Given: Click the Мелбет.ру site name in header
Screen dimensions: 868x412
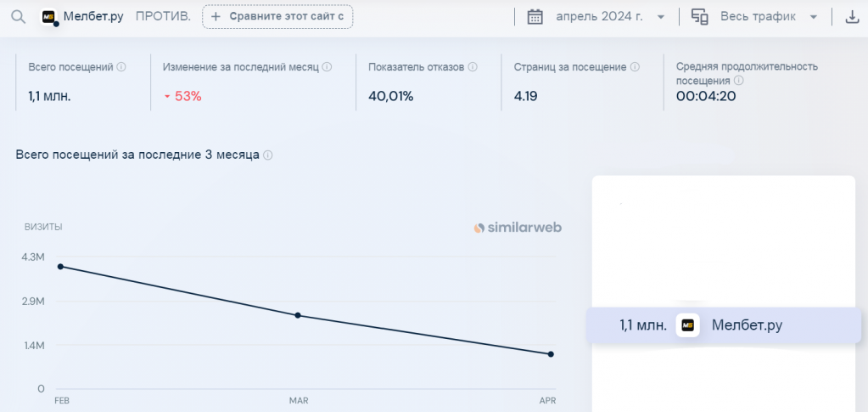Looking at the screenshot, I should coord(93,17).
